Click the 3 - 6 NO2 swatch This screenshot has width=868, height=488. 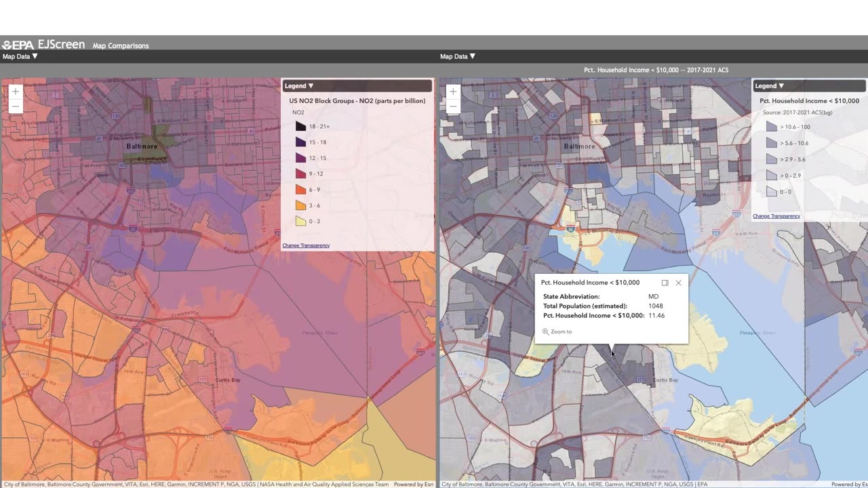[x=300, y=205]
